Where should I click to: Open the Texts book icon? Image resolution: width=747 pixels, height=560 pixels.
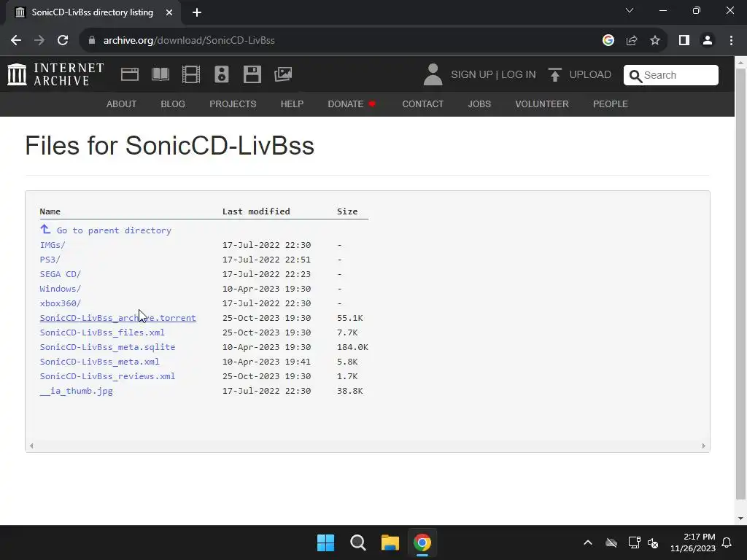coord(160,74)
